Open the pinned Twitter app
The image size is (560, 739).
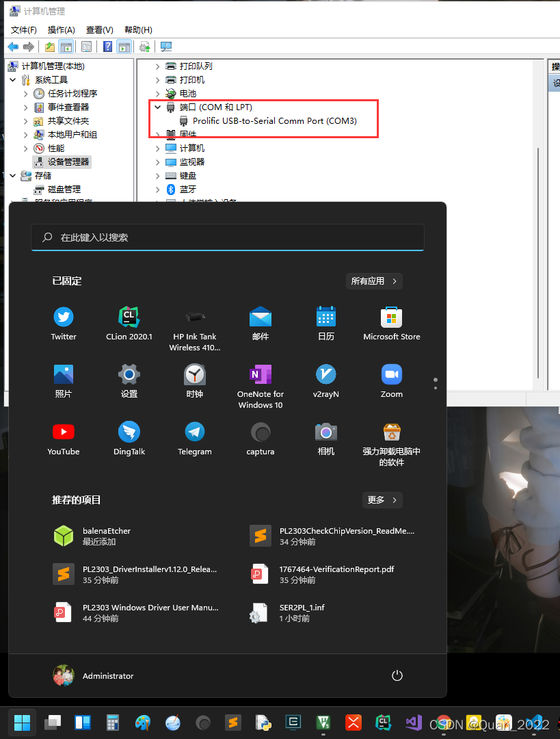point(64,324)
